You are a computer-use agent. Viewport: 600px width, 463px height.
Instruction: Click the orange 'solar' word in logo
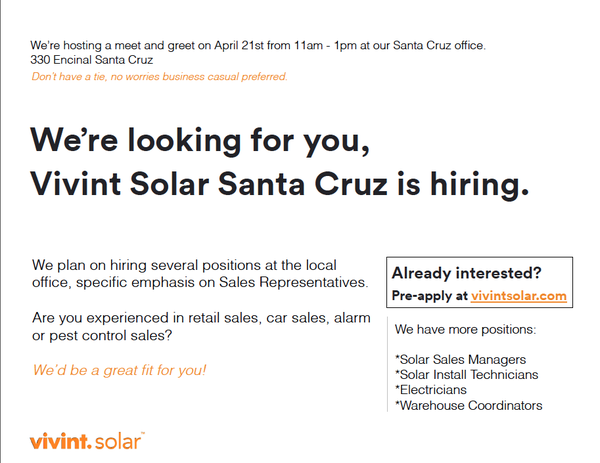pyautogui.click(x=119, y=442)
